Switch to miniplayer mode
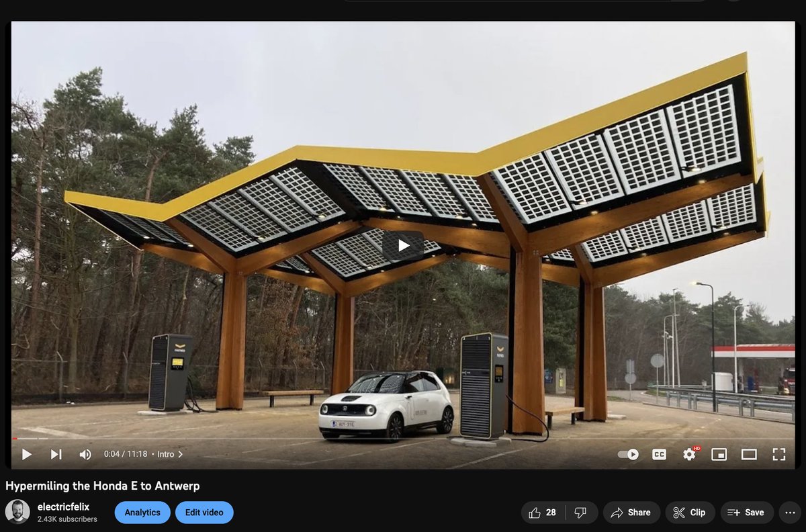 point(719,455)
